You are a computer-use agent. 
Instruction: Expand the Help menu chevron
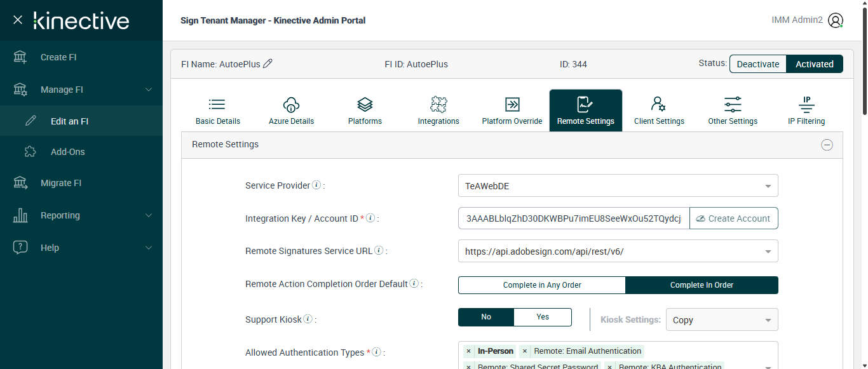click(x=149, y=248)
